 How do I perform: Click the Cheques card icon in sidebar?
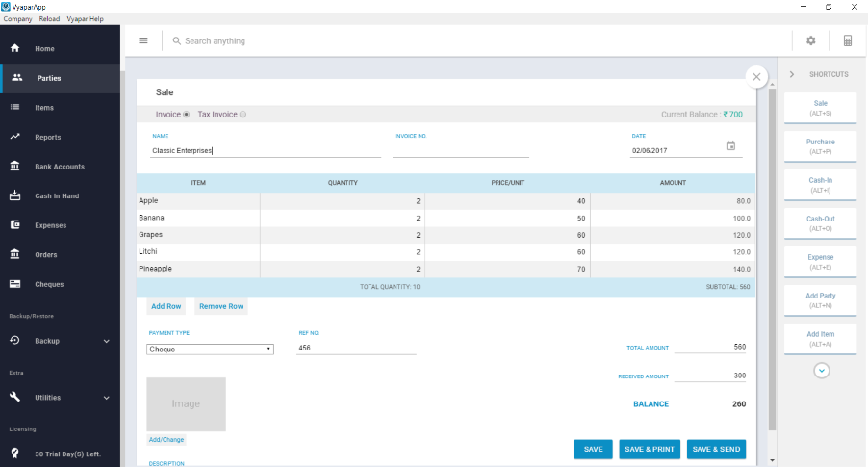pyautogui.click(x=15, y=284)
